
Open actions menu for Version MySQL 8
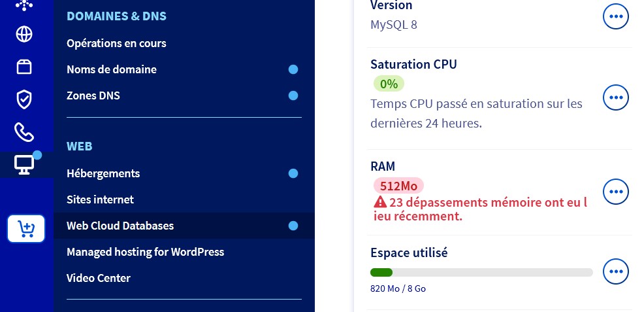click(616, 16)
